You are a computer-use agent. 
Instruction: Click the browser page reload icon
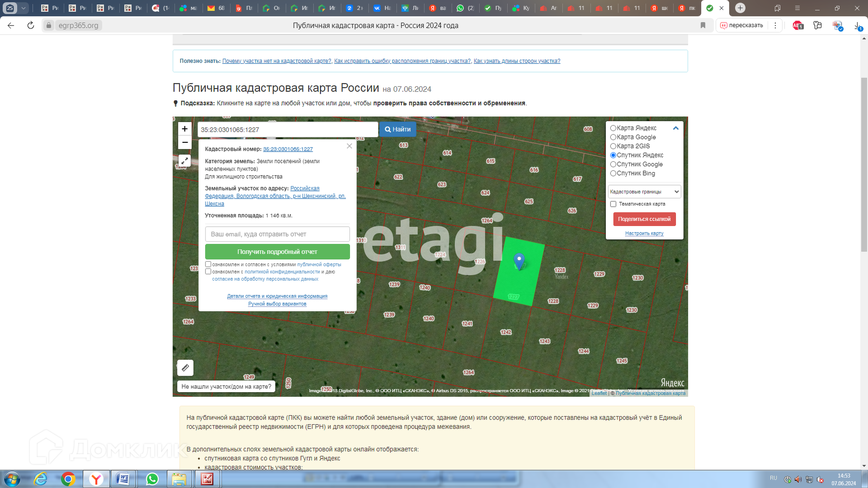tap(31, 25)
